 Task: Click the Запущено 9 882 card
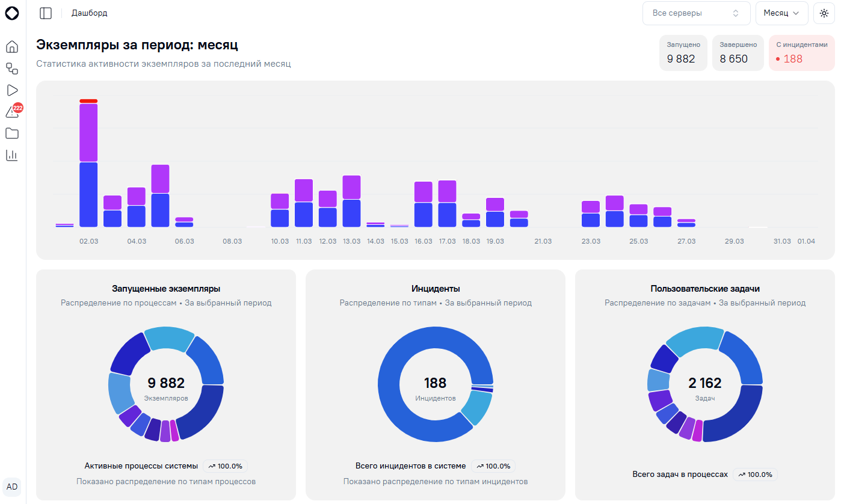[x=683, y=53]
